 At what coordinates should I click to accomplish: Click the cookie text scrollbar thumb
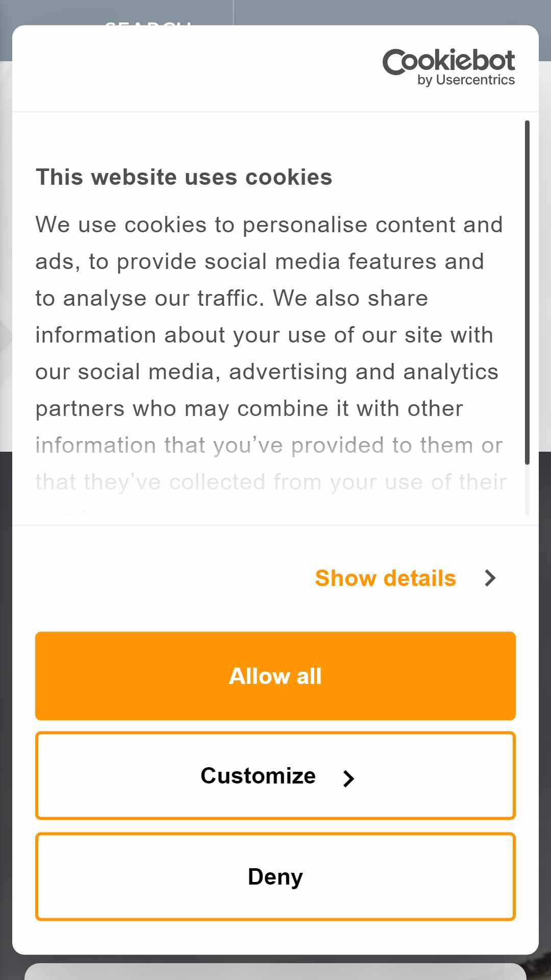[x=527, y=292]
